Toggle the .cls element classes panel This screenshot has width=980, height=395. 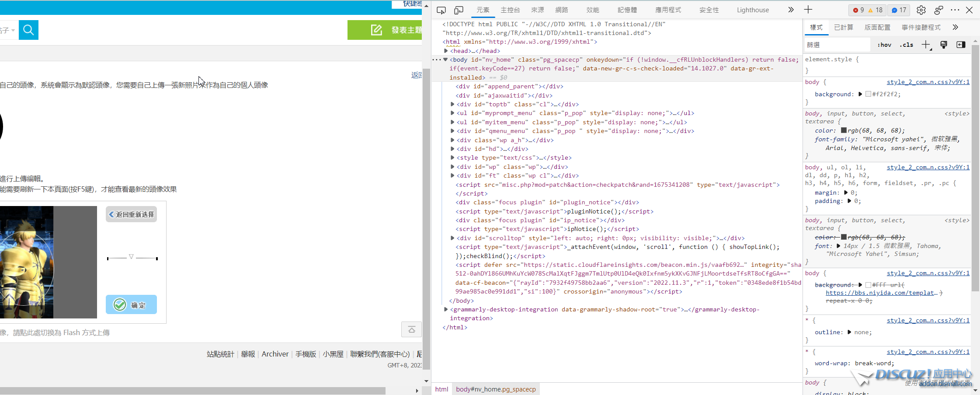907,45
